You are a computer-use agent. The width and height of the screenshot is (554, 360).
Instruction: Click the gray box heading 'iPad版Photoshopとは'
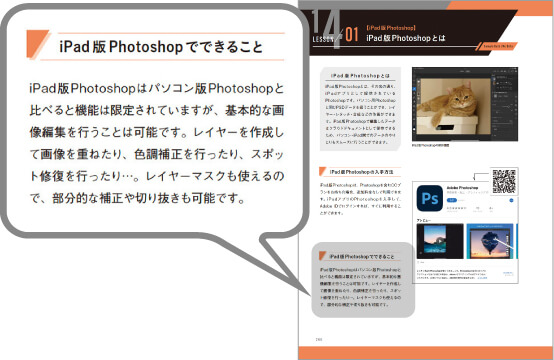pyautogui.click(x=360, y=76)
